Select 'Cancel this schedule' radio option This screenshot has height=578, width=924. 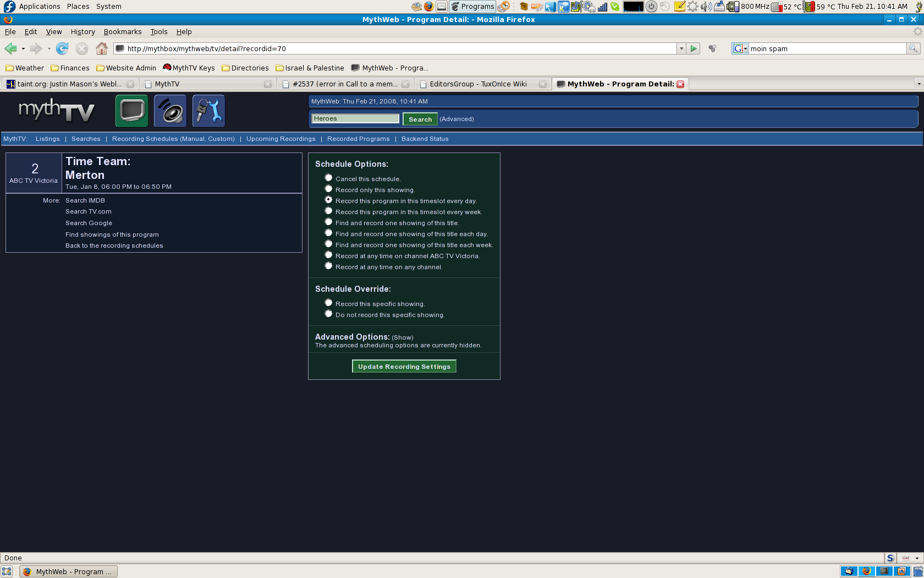(x=328, y=178)
